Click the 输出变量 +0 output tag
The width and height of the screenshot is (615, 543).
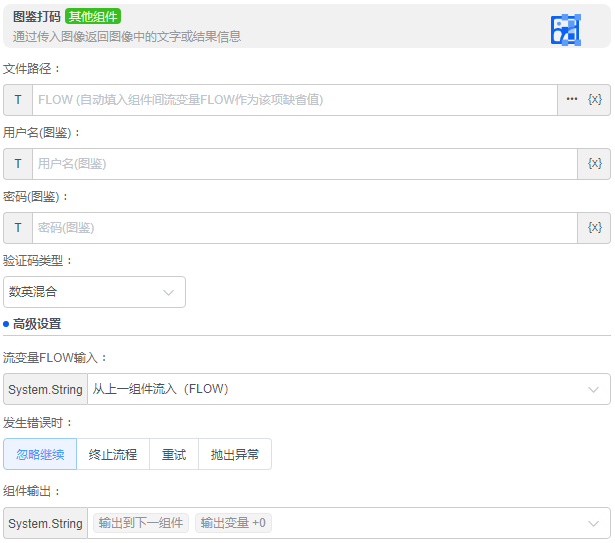(x=233, y=523)
